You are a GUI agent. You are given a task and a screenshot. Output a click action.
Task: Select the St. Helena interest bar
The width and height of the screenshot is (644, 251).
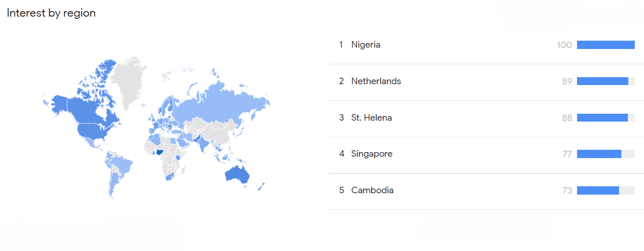coord(602,118)
